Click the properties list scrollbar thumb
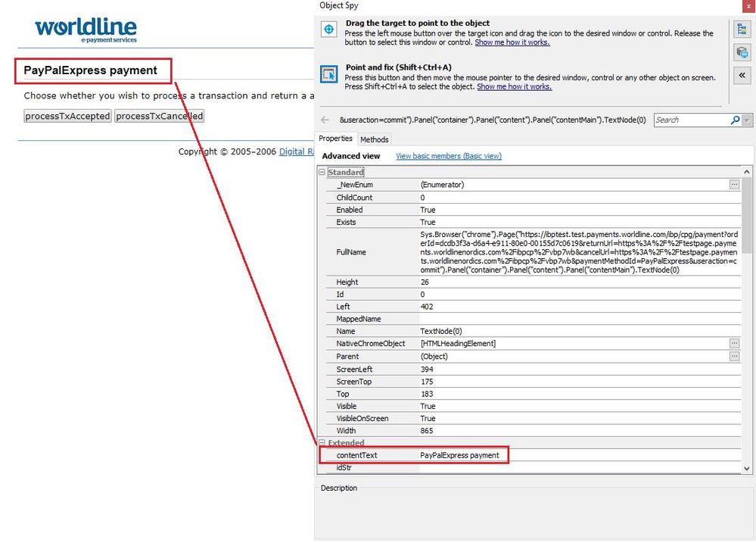Screen dimensions: 756x543 point(746,215)
